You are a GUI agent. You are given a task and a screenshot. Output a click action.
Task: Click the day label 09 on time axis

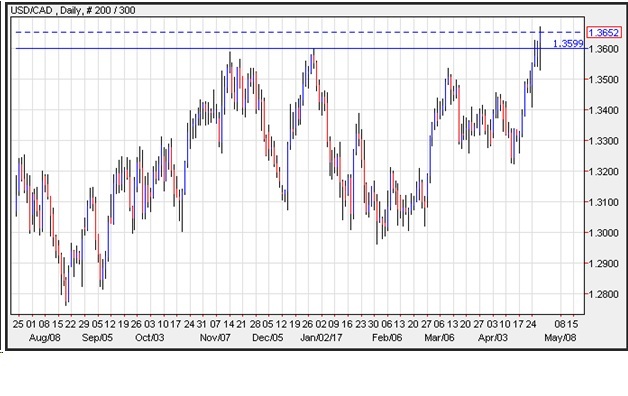click(334, 324)
